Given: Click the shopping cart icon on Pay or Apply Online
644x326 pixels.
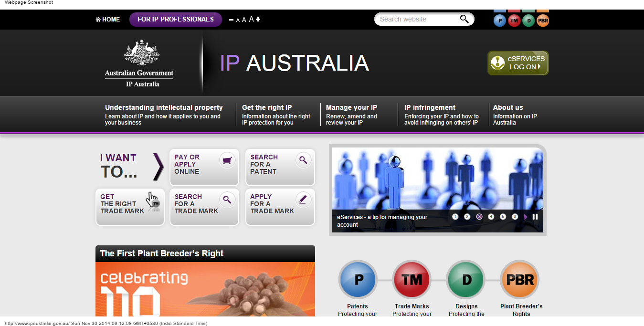Looking at the screenshot, I should pyautogui.click(x=227, y=160).
